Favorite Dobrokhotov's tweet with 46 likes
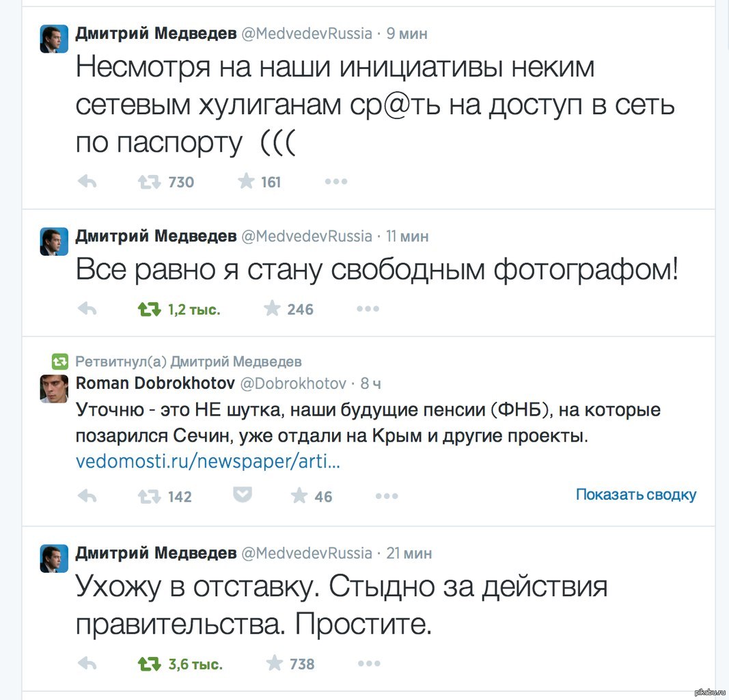The width and height of the screenshot is (729, 700). click(299, 496)
